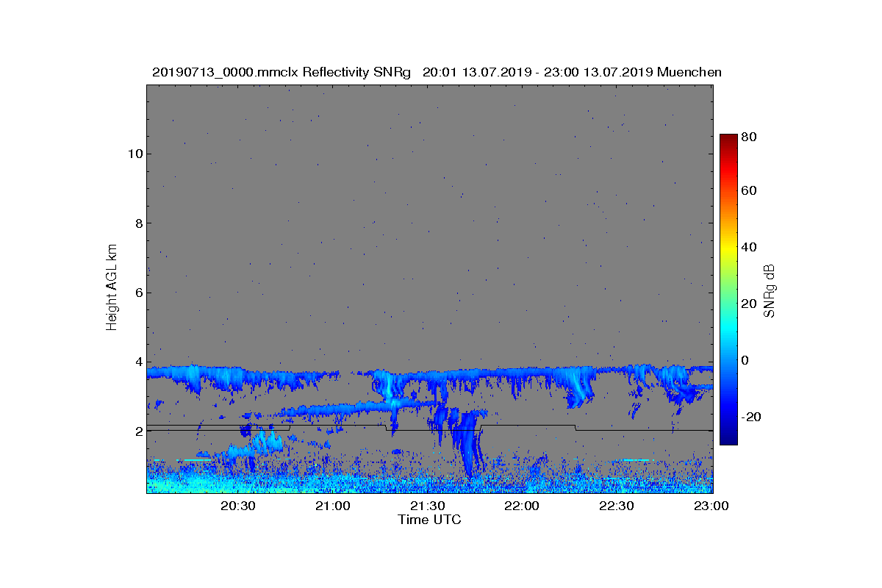Click the plot title text starting 20190713_0000.mmclx
882x588 pixels.
pos(437,72)
